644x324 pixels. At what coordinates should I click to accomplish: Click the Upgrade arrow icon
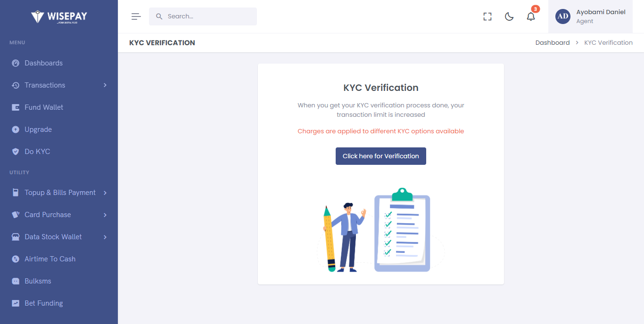16,130
